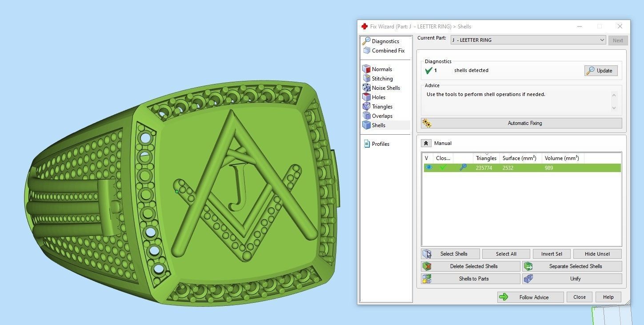Open the Profiles page
644x325 pixels.
coord(380,144)
